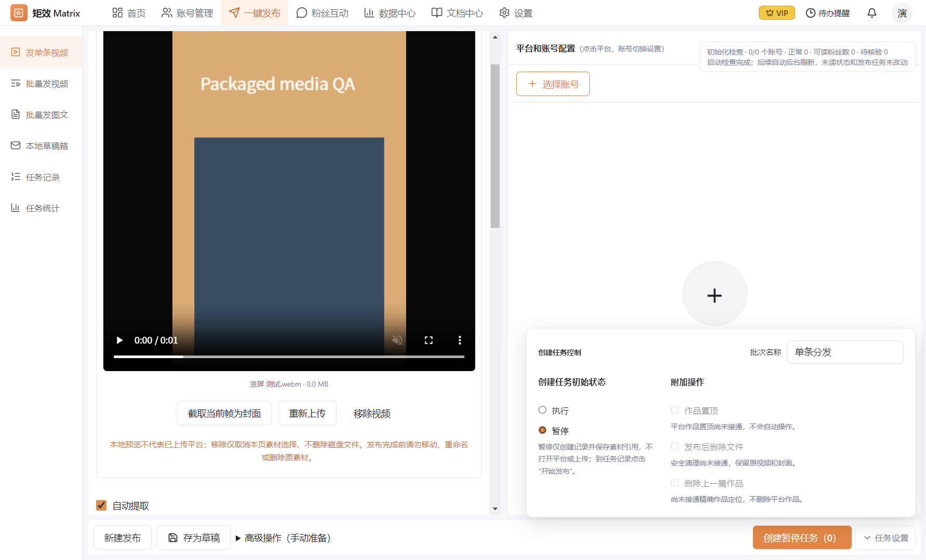
Task: Toggle 删除上一篇作品 checkbox
Action: tap(675, 483)
